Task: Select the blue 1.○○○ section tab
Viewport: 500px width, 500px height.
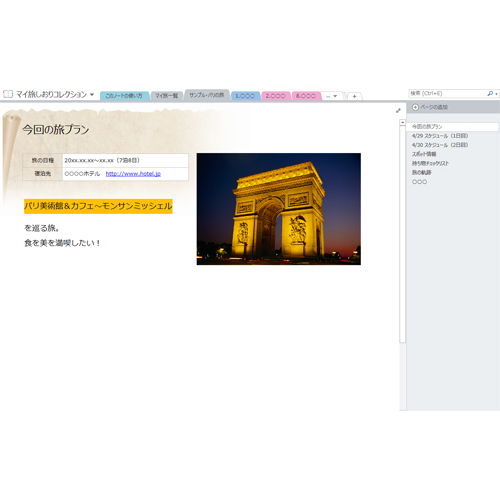Action: pos(245,96)
